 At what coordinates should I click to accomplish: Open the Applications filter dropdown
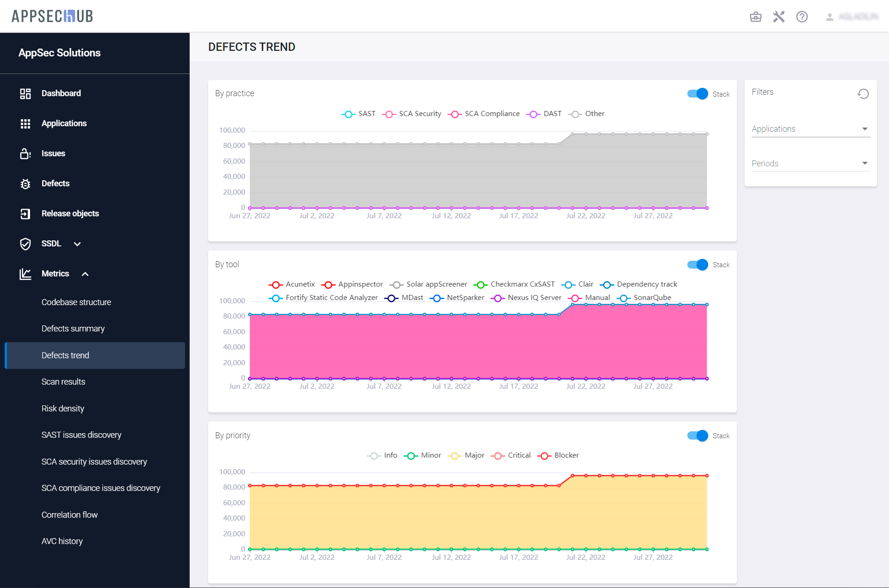(810, 129)
